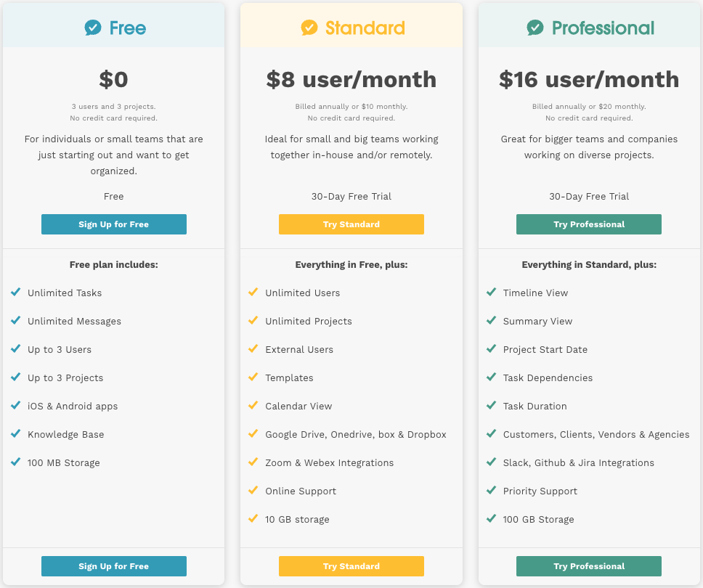
Task: Click the blue Free plan chat icon
Action: pos(93,28)
